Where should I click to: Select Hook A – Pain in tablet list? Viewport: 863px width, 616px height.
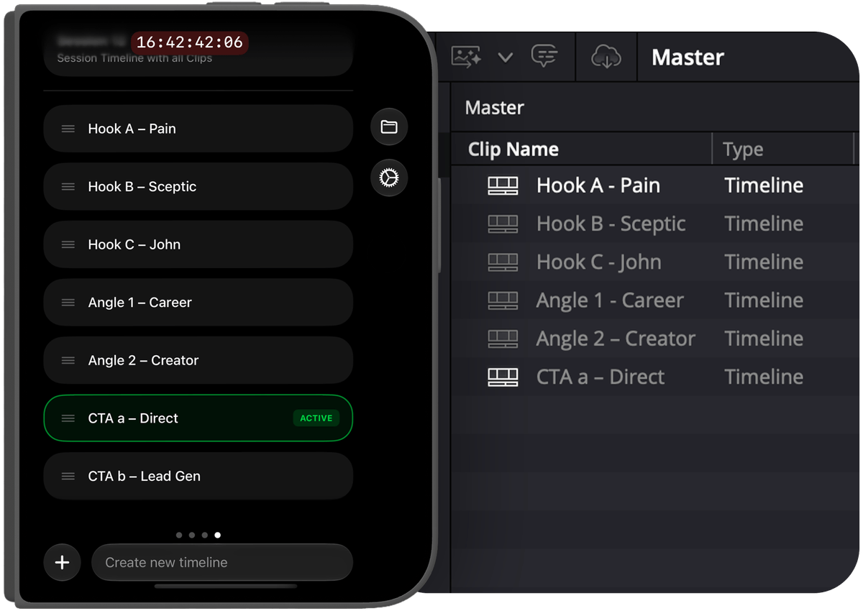pos(198,129)
